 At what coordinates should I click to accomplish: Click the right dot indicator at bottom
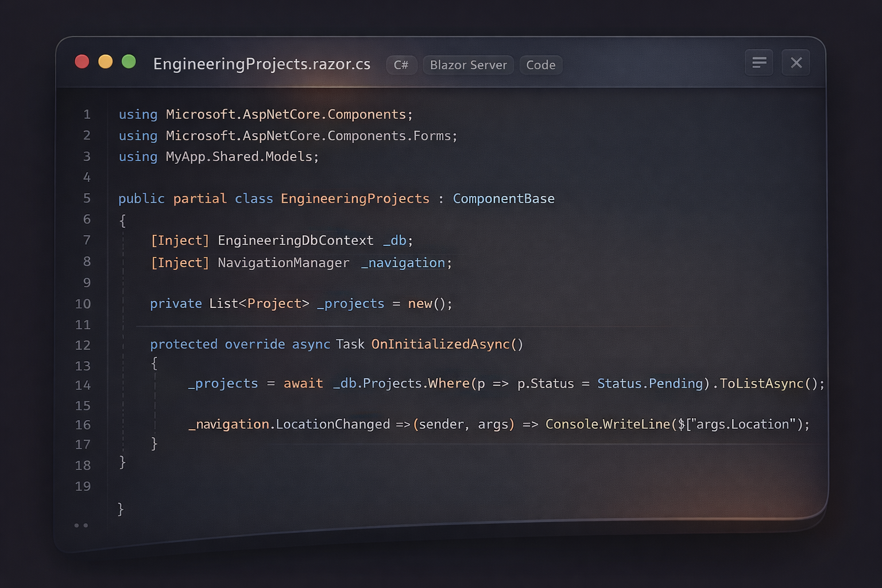[x=87, y=525]
